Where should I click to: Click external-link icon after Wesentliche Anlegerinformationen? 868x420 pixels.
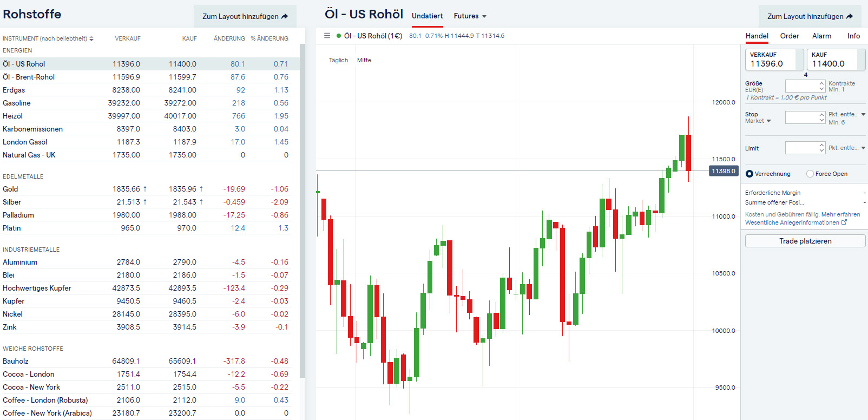pos(844,222)
